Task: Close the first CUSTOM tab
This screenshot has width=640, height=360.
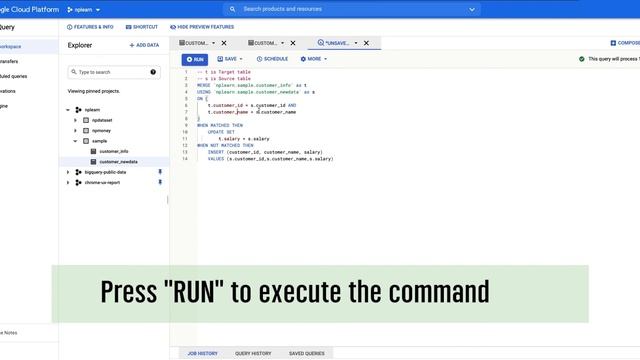Action: [x=224, y=43]
